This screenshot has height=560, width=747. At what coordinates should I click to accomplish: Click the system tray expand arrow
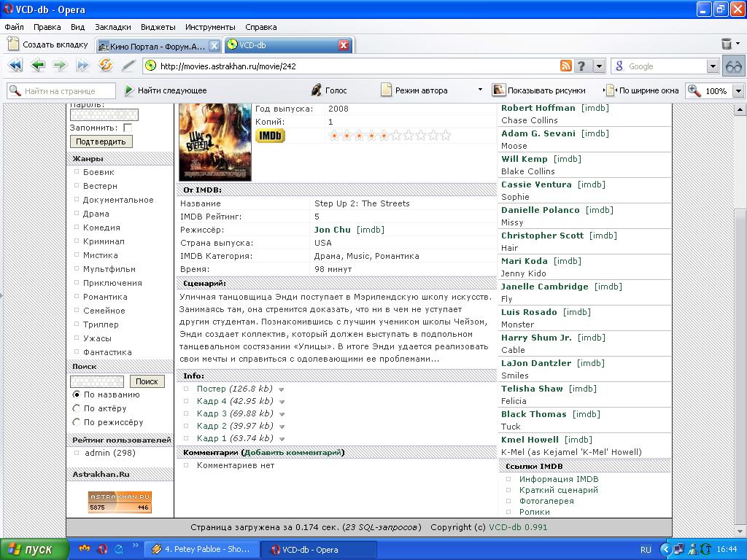pyautogui.click(x=665, y=549)
